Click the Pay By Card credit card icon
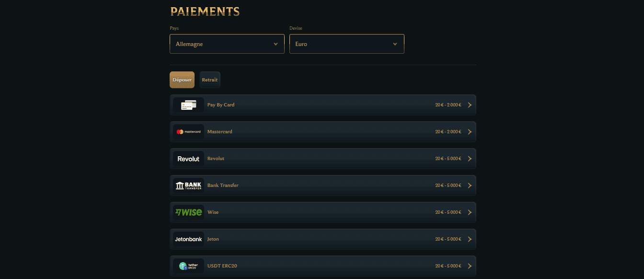Image resolution: width=644 pixels, height=279 pixels. [x=188, y=105]
